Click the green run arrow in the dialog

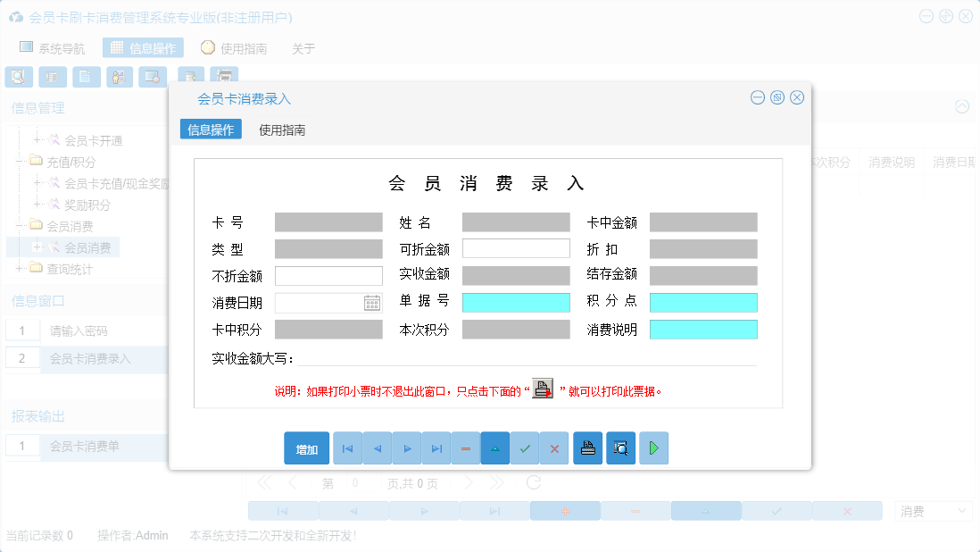[653, 447]
